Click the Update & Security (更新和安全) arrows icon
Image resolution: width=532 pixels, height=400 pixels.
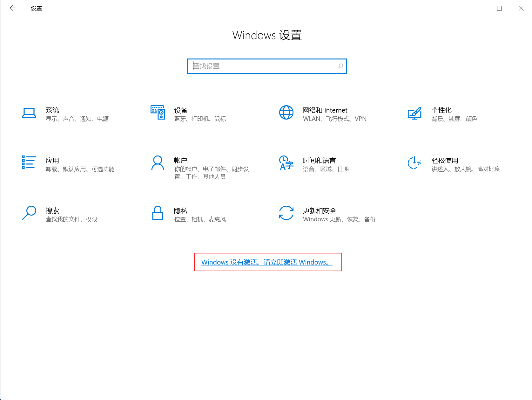click(x=286, y=213)
